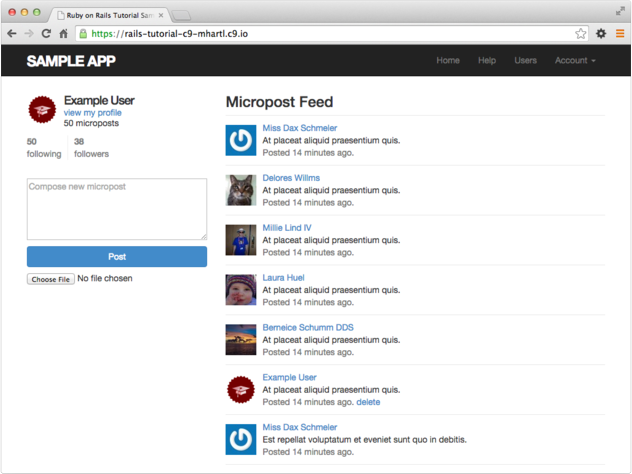Click Delores Willms' cat avatar
The width and height of the screenshot is (632, 474).
pyautogui.click(x=241, y=190)
